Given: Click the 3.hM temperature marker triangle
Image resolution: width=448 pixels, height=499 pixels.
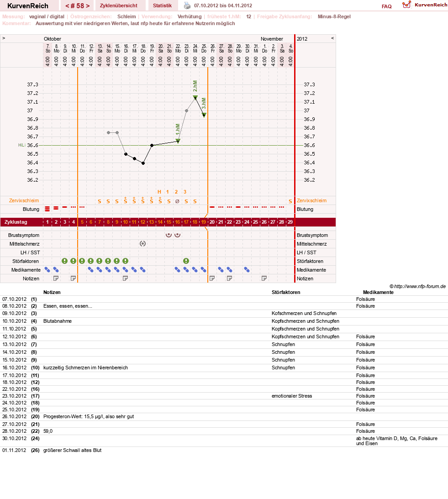Looking at the screenshot, I should pyautogui.click(x=204, y=115).
